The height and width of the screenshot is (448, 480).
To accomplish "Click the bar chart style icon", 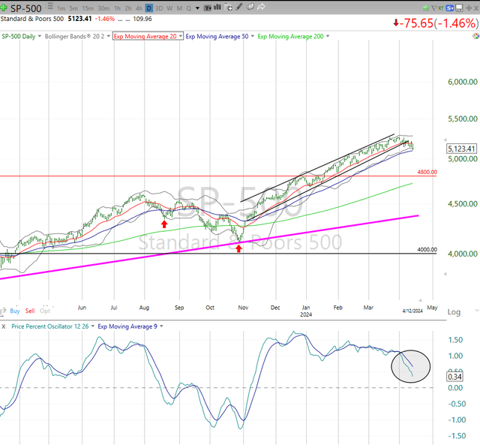I will click(217, 7).
